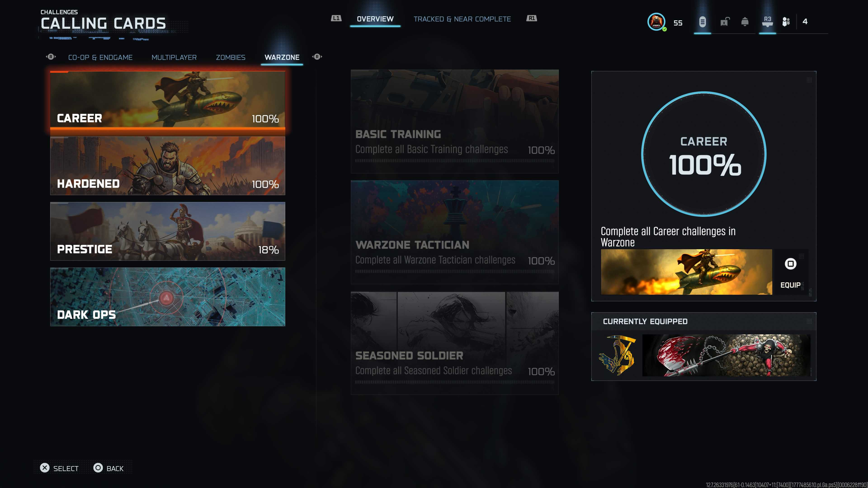Open notifications bell icon
868x488 pixels.
(745, 22)
